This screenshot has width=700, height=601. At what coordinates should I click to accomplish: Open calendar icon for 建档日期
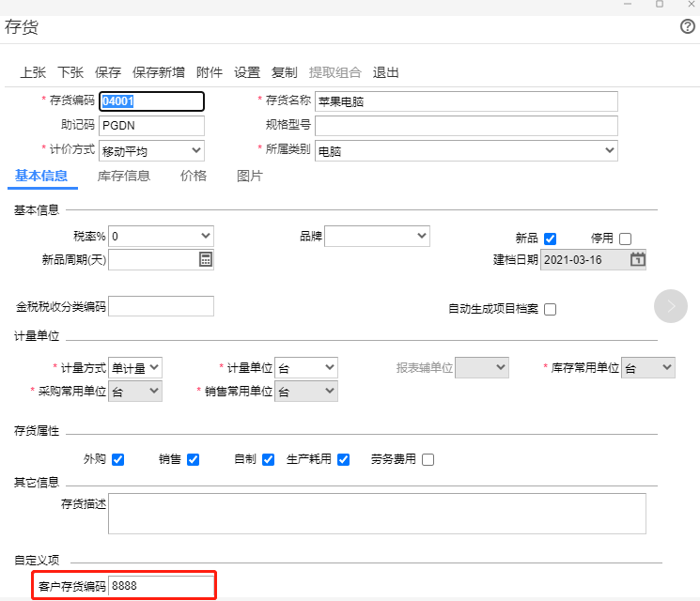pos(637,259)
